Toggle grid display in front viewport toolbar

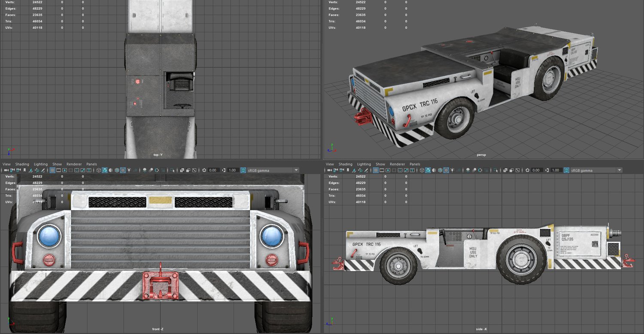(x=52, y=170)
